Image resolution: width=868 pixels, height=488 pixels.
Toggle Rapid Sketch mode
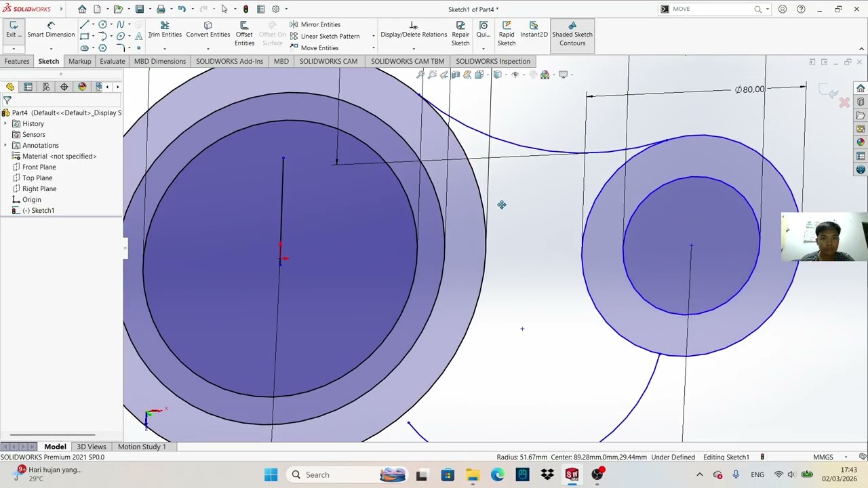(506, 34)
